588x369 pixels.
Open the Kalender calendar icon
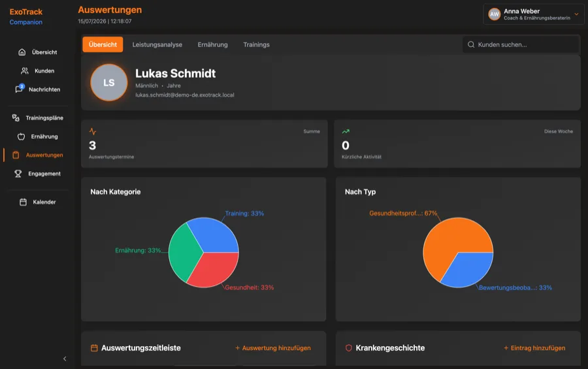(24, 202)
